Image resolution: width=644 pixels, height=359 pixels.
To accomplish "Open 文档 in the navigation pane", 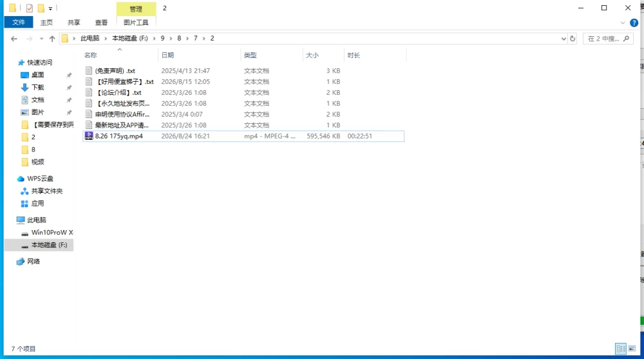I will click(38, 100).
